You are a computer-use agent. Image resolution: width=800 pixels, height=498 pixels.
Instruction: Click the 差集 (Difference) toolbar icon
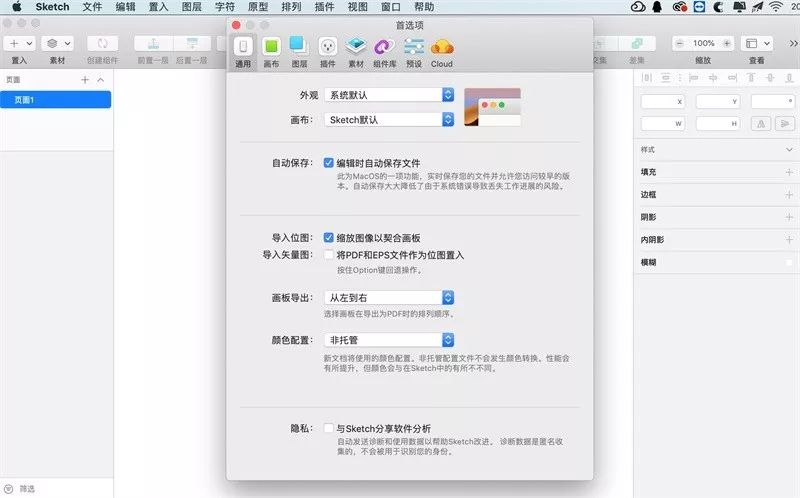click(x=637, y=43)
